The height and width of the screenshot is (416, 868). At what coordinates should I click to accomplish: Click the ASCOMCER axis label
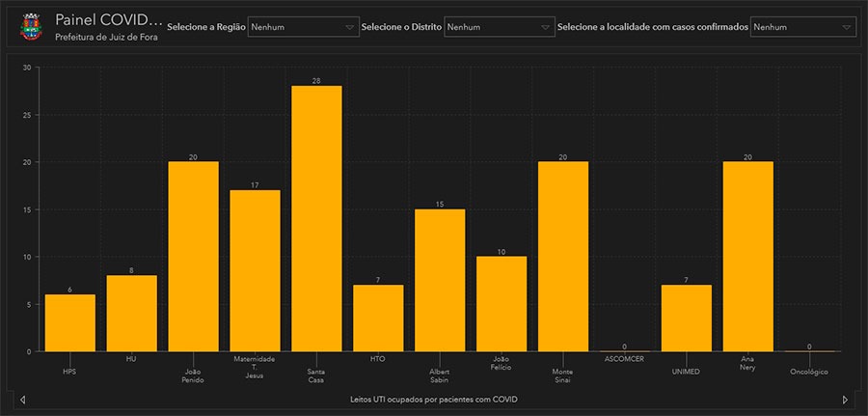pos(625,359)
